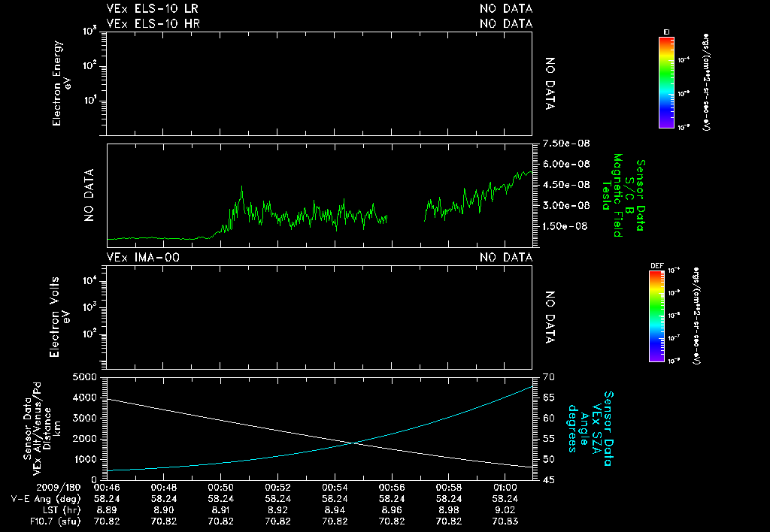770x532 pixels.
Task: Click the 'VEx IMA-00' panel title
Action: 143,257
